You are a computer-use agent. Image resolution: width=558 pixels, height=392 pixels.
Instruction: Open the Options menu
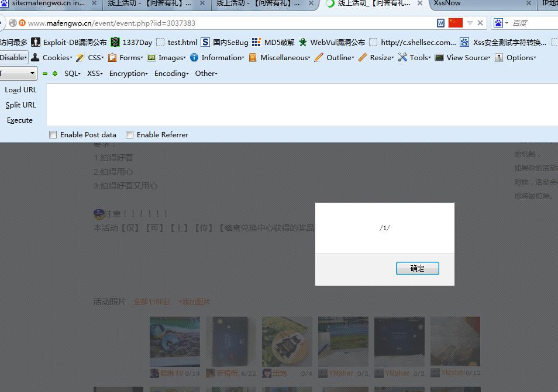521,58
